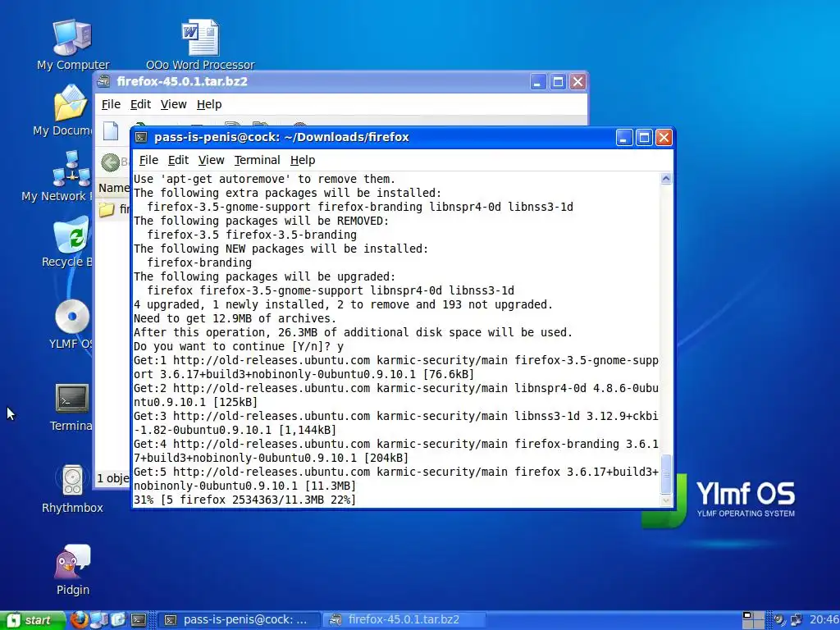
Task: Click the Back arrow in archive window
Action: (111, 162)
